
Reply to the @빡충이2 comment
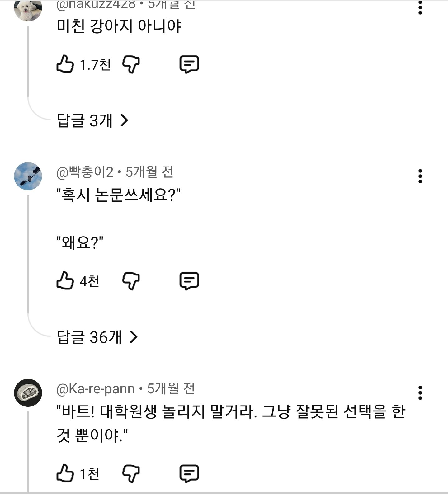click(189, 281)
